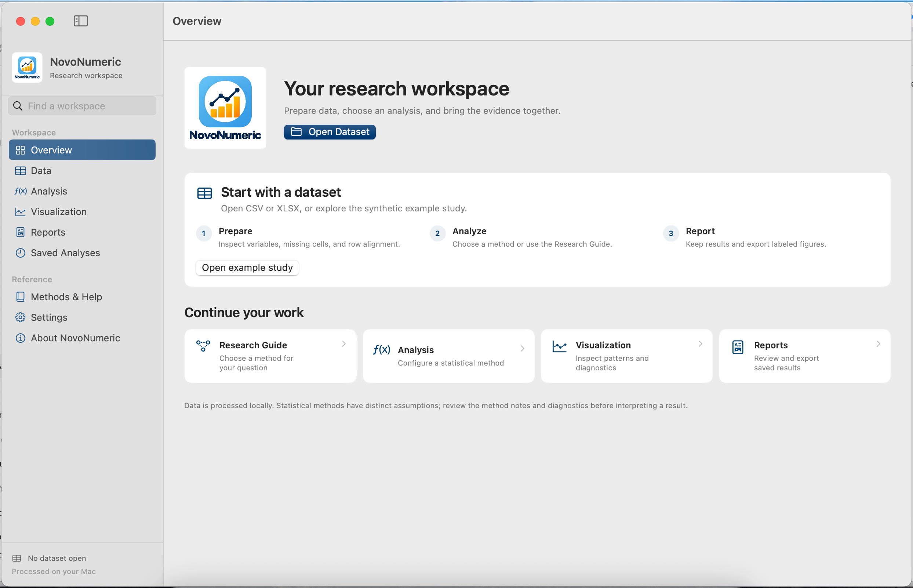Click the NovoNumeric logo in the sidebar header

tap(27, 68)
